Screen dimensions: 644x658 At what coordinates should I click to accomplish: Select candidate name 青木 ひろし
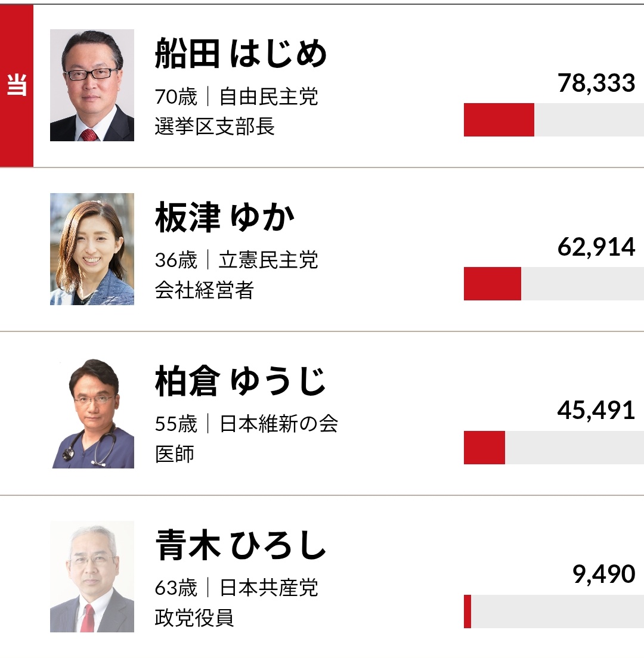coord(241,545)
